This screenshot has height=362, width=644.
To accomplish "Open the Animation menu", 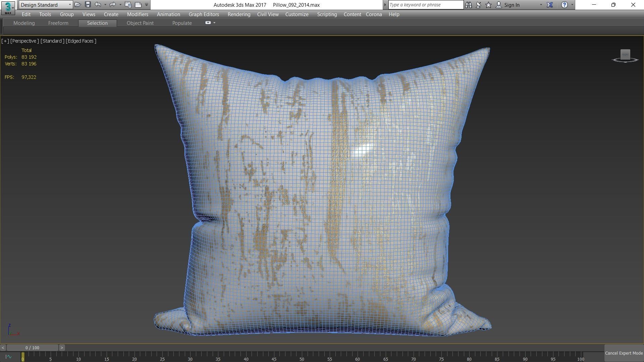I will 168,14.
